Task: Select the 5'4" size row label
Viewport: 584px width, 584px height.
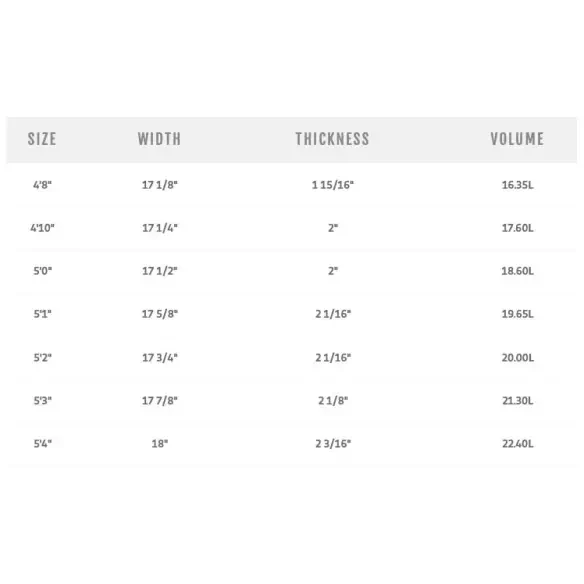Action: click(42, 444)
